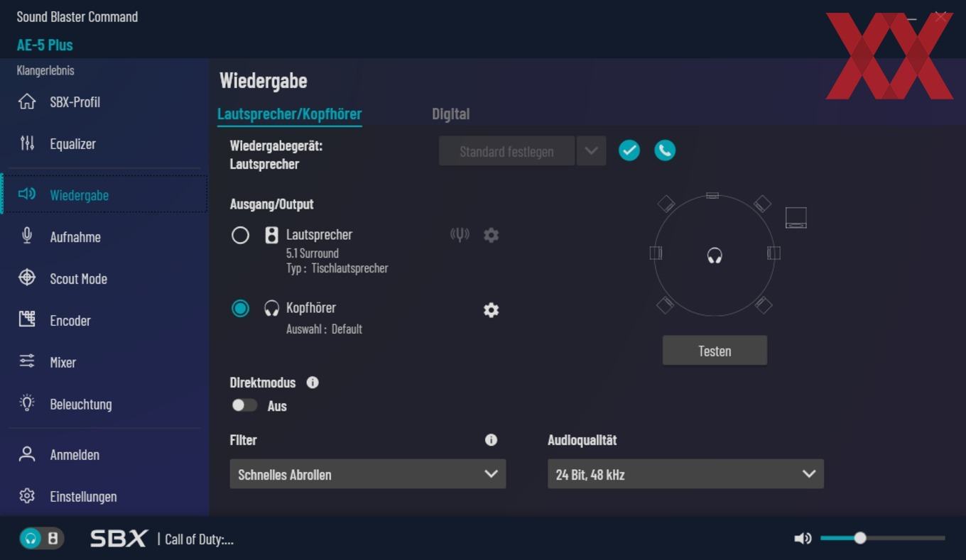The image size is (966, 560).
Task: Open Kopfhörer settings gear
Action: [491, 310]
